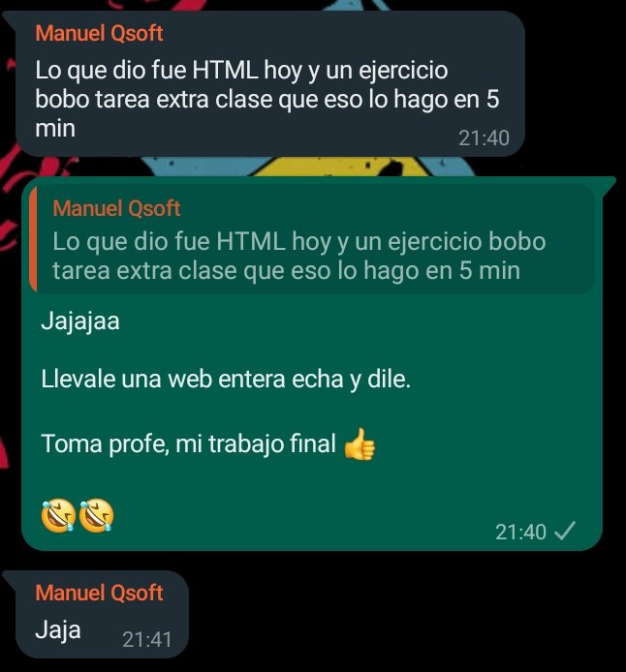Click the 21:40 timestamp in top message
The image size is (626, 672).
tap(484, 138)
